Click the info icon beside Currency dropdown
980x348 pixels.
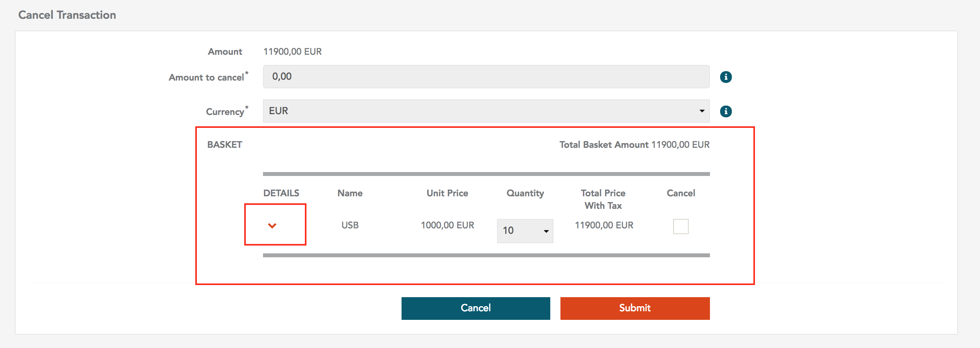point(726,111)
